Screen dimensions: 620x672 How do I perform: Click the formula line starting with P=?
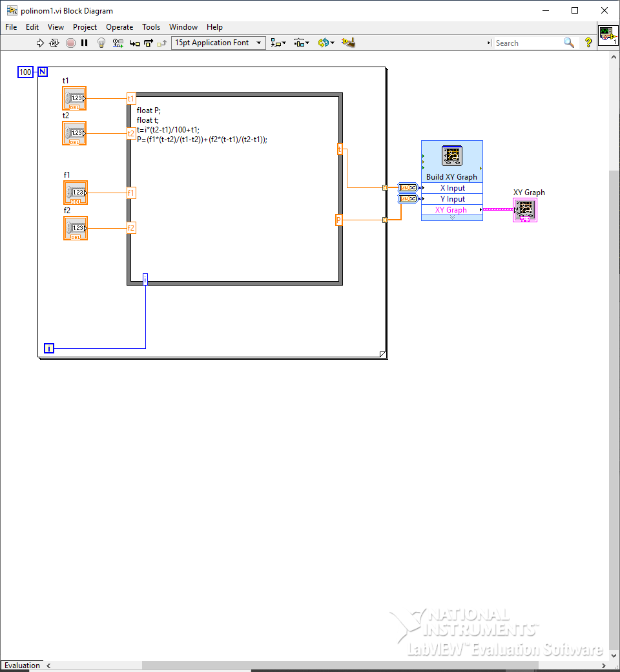[x=201, y=140]
